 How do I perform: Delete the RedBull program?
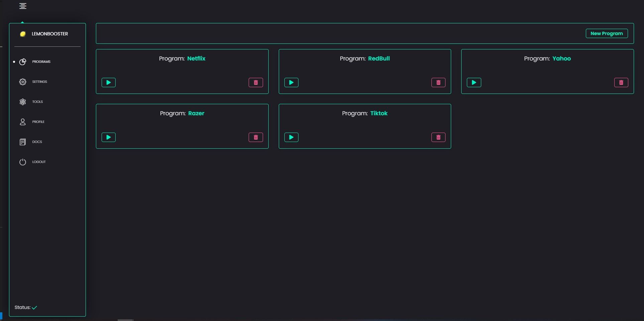click(x=438, y=83)
